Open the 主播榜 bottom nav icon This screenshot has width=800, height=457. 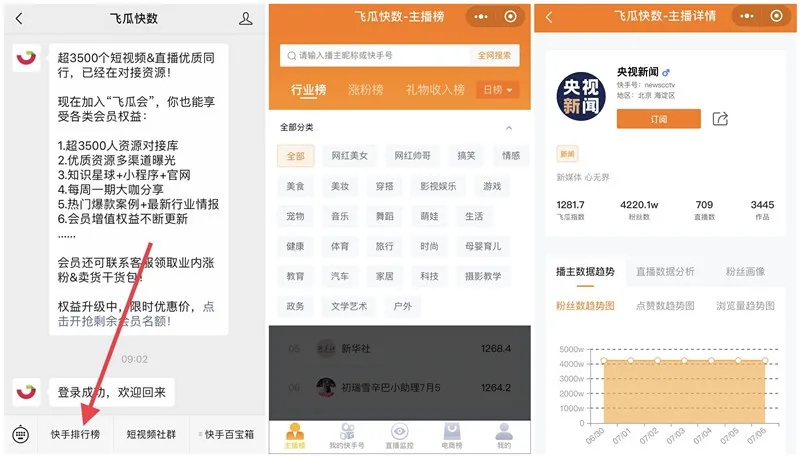coord(295,436)
